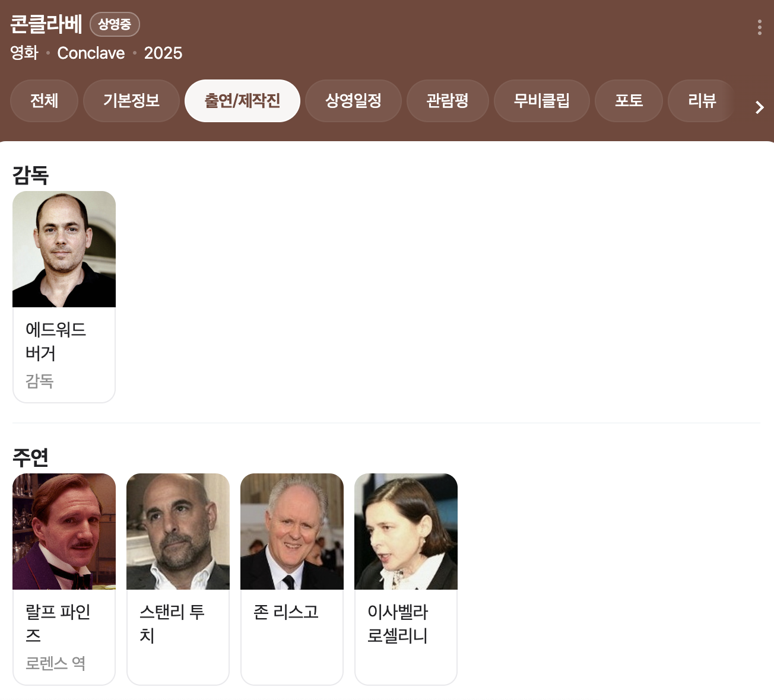Image resolution: width=774 pixels, height=700 pixels.
Task: Click the 에드워드 버거 name link
Action: coord(56,341)
